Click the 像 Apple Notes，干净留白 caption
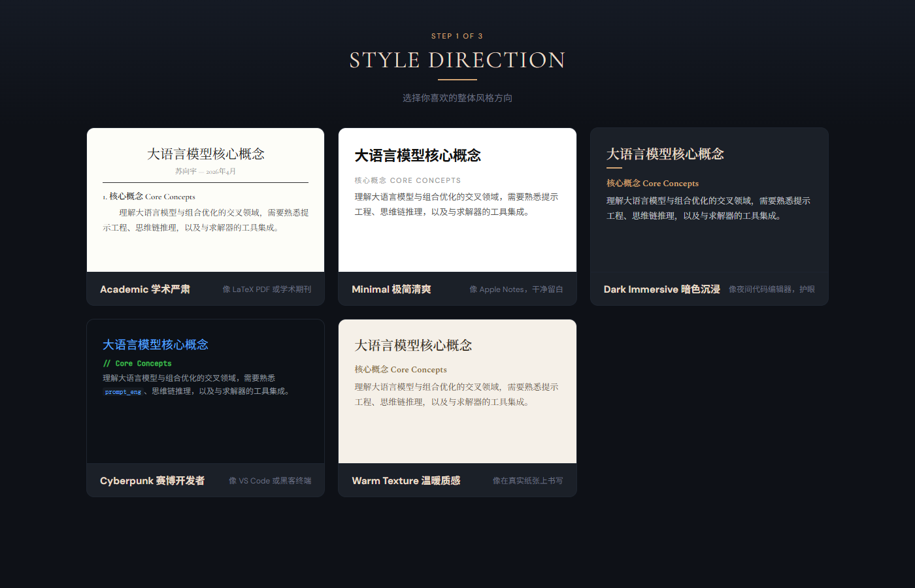This screenshot has width=915, height=588. point(516,289)
